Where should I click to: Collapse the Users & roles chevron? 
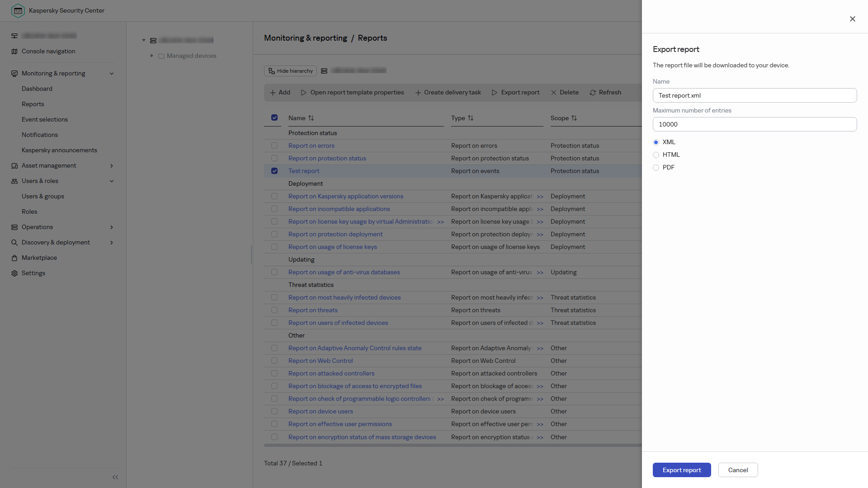[112, 181]
